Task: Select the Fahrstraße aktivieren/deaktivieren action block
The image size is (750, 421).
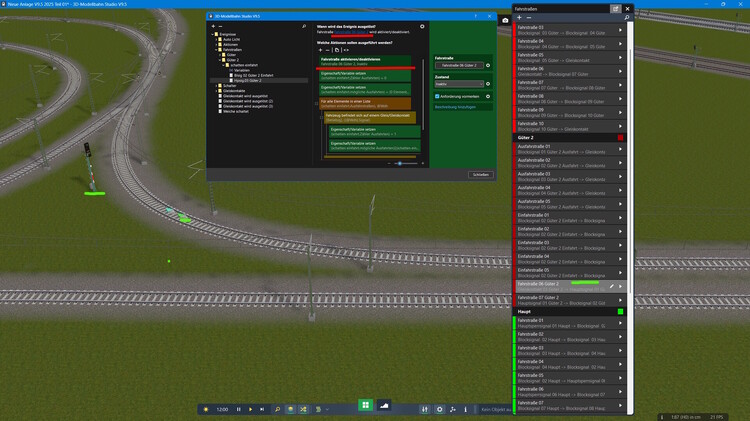Action: click(365, 61)
